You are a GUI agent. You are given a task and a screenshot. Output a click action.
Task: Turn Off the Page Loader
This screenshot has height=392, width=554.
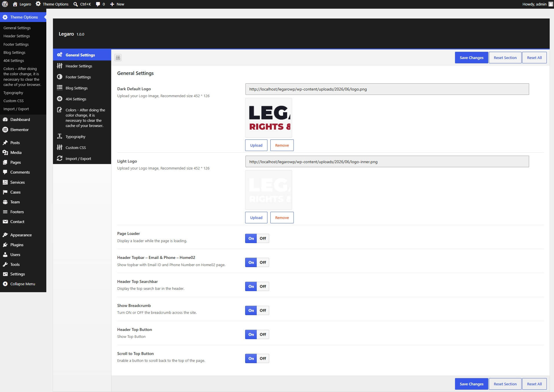click(x=263, y=238)
